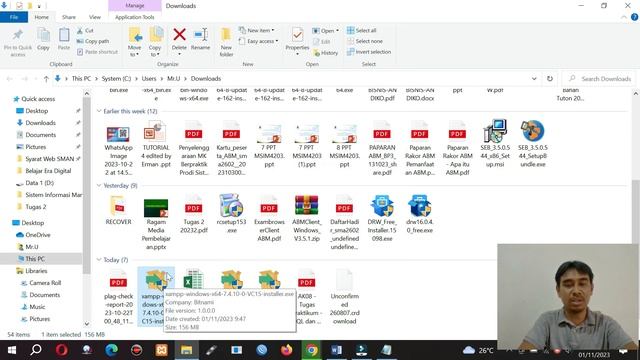Image resolution: width=640 pixels, height=360 pixels.
Task: Open taskbar Search magnifier
Action: tap(36, 350)
